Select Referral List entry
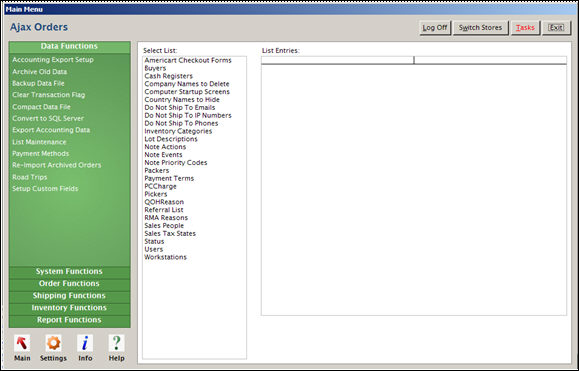 (x=164, y=210)
